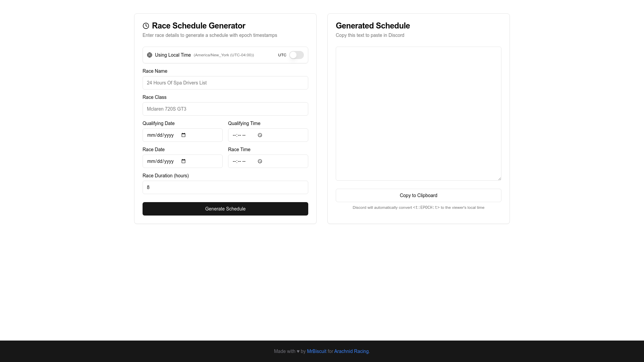Open the Race Date calendar picker icon
The image size is (644, 362).
pos(183,161)
